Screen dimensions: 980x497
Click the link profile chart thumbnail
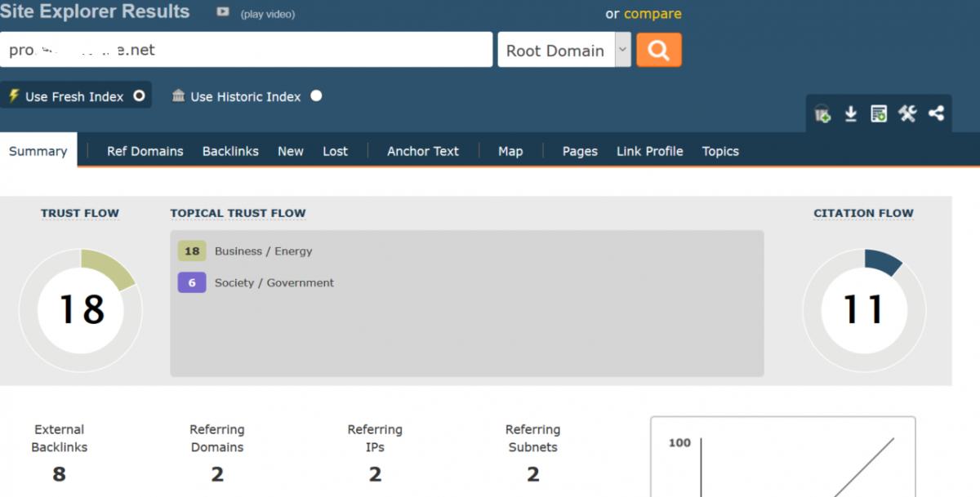point(782,457)
